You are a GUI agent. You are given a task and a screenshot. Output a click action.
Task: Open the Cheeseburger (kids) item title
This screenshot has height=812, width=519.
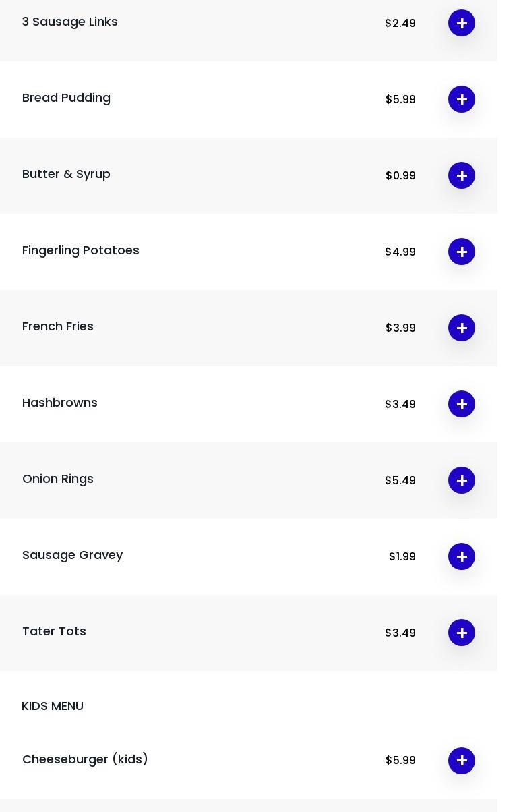click(x=85, y=759)
